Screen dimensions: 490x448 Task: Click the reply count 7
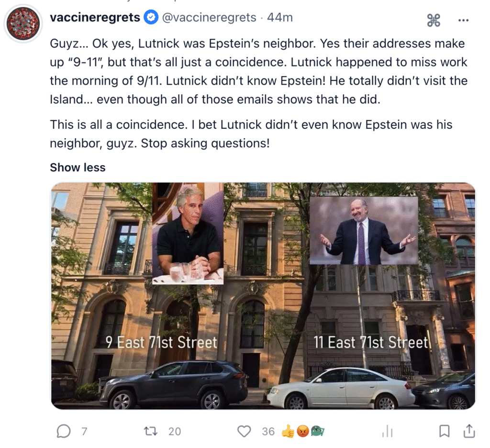point(84,431)
